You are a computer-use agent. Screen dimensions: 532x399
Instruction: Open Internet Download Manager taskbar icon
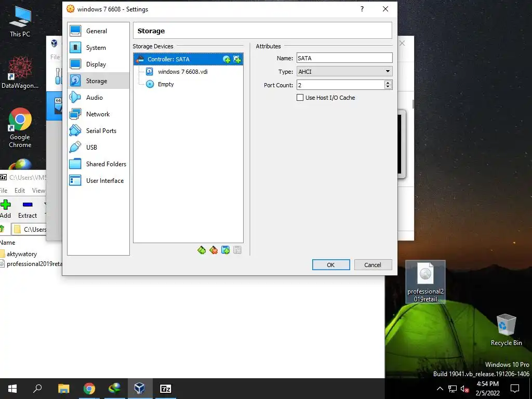point(115,389)
